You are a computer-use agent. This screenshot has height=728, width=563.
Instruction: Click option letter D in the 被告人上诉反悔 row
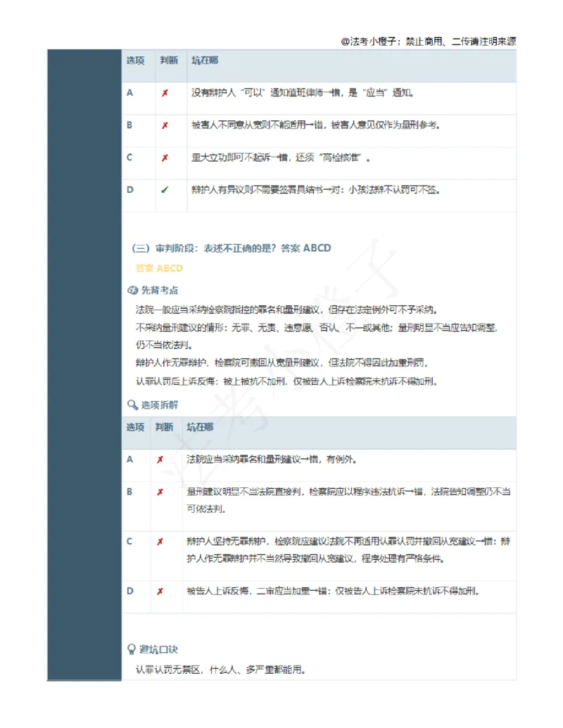click(x=130, y=591)
